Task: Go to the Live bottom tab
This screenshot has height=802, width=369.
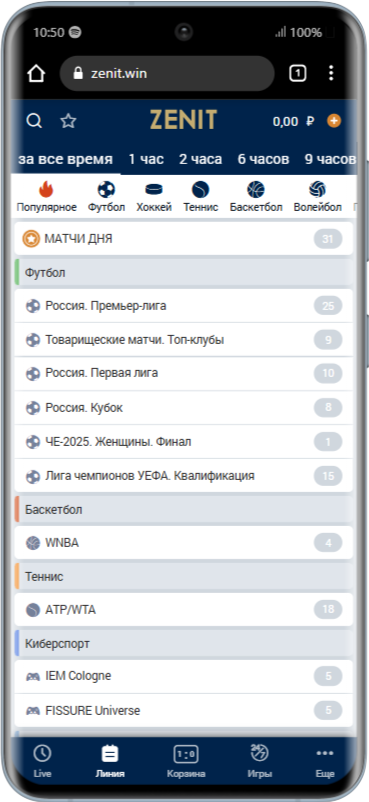Action: [42, 761]
